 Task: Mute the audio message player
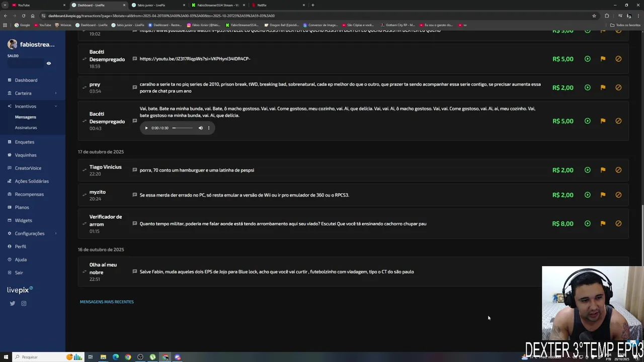point(200,128)
